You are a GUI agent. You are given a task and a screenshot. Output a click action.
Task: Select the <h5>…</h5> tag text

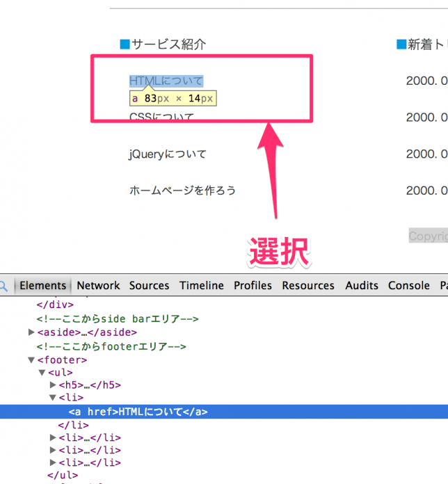click(x=90, y=385)
